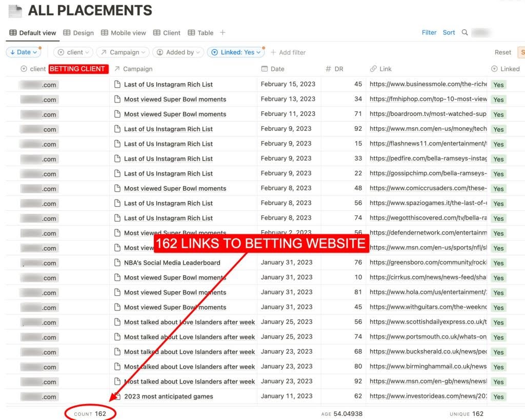Image resolution: width=525 pixels, height=420 pixels.
Task: Open the search magnifier icon
Action: pos(465,32)
